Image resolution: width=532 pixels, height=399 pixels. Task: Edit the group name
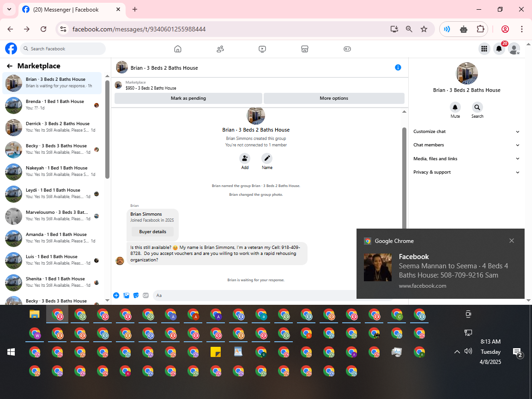[x=267, y=158]
